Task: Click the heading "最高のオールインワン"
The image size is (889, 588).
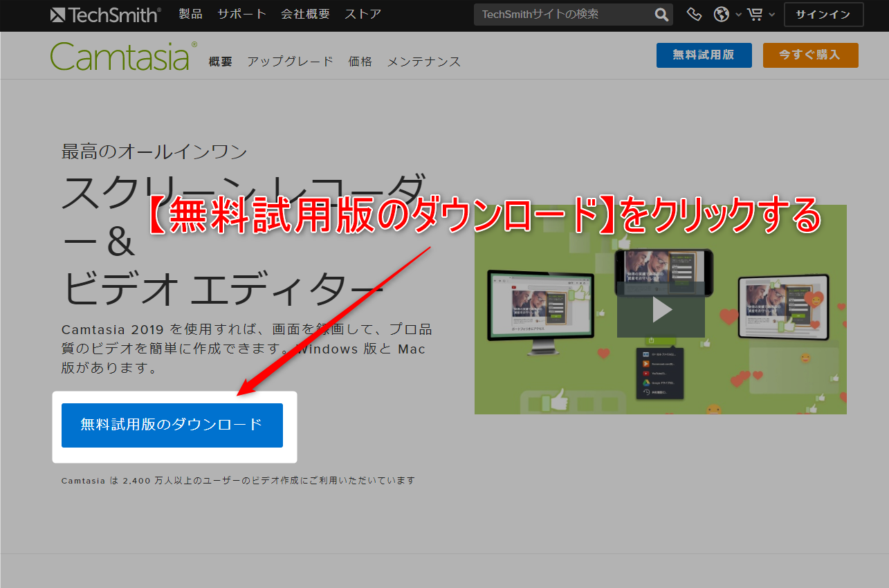Action: pos(154,151)
